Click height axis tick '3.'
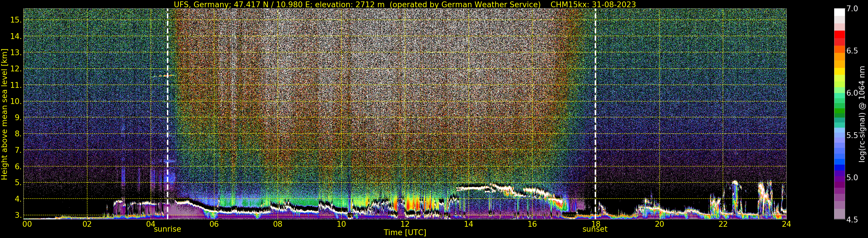The image size is (868, 238). [18, 215]
